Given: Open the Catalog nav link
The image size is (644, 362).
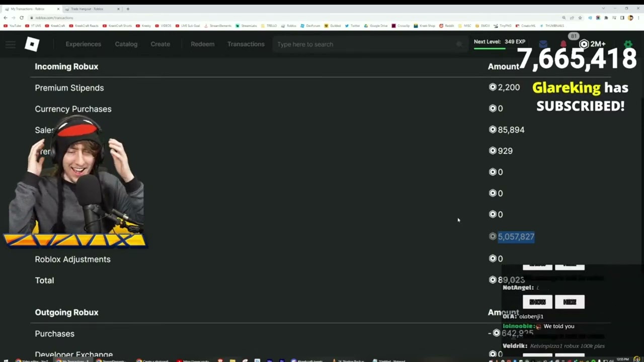Looking at the screenshot, I should [x=126, y=44].
